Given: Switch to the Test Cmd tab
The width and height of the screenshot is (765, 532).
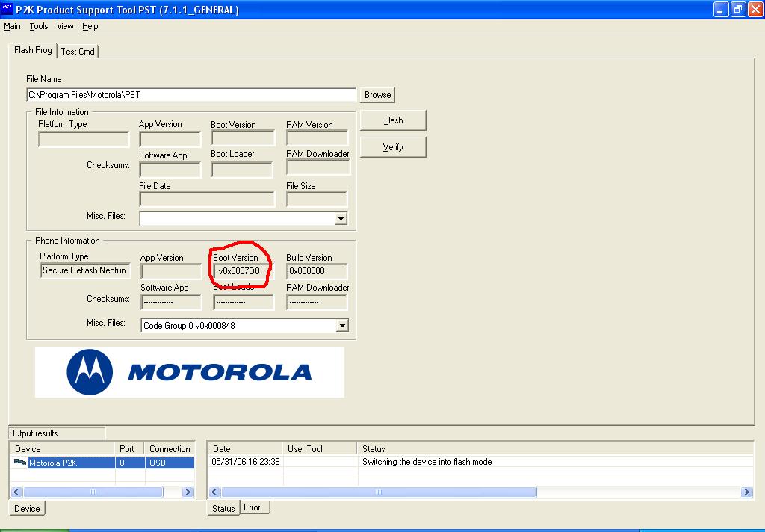Looking at the screenshot, I should [78, 52].
